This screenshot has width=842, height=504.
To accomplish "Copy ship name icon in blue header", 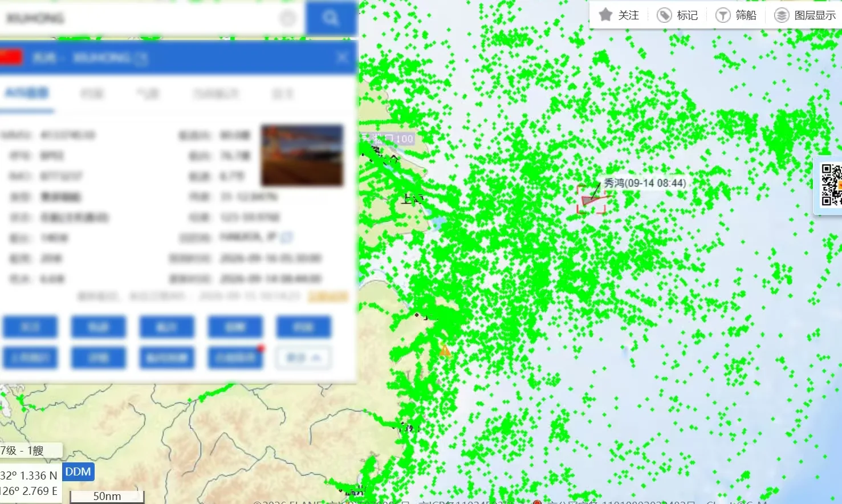I will tap(141, 58).
